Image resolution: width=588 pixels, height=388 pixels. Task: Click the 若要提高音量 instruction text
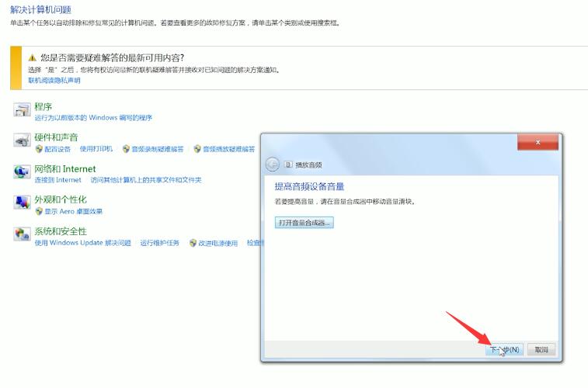345,202
